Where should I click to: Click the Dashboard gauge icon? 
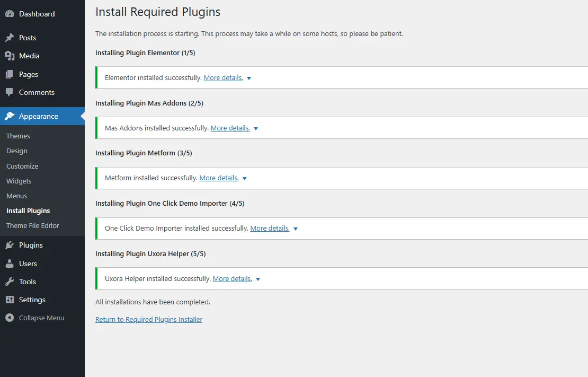[x=10, y=14]
